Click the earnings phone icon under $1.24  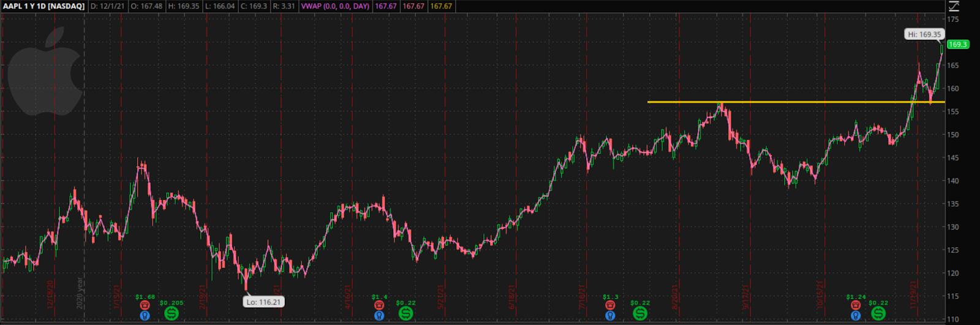click(856, 305)
